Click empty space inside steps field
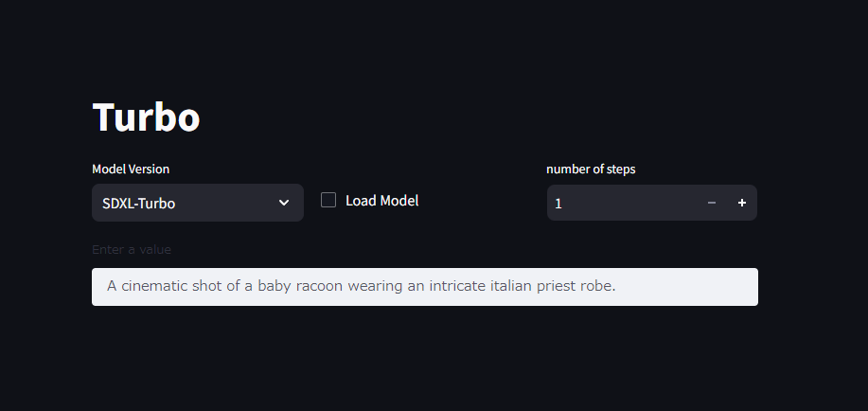The height and width of the screenshot is (411, 868). (631, 203)
